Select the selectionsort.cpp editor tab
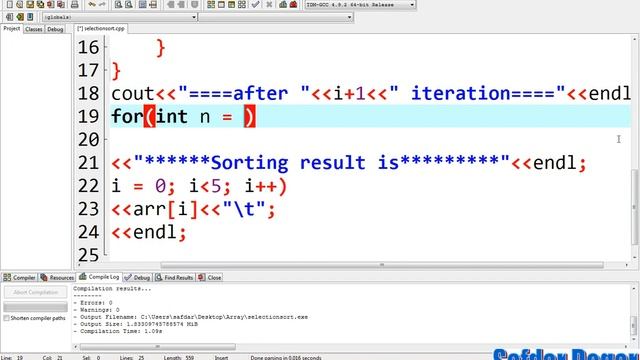This screenshot has height=360, width=640. point(101,29)
